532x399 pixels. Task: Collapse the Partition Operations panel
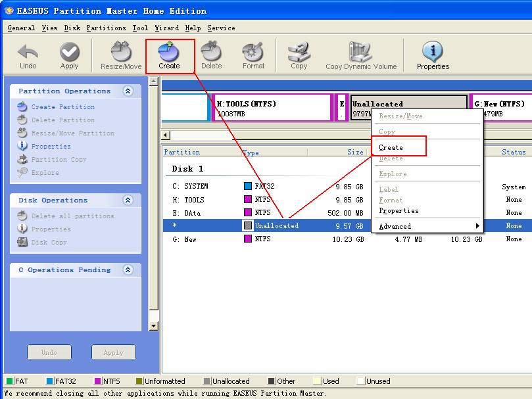128,91
